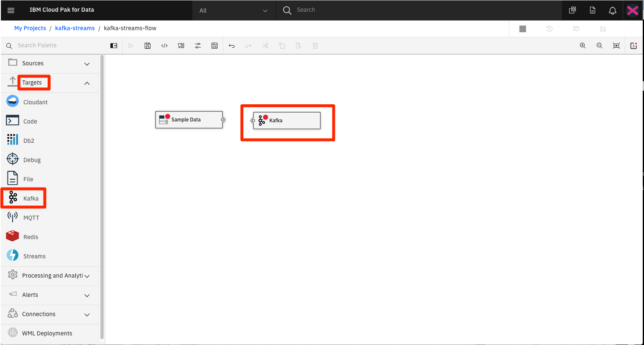This screenshot has width=644, height=345.
Task: Open the code view icon in the toolbar
Action: 164,46
